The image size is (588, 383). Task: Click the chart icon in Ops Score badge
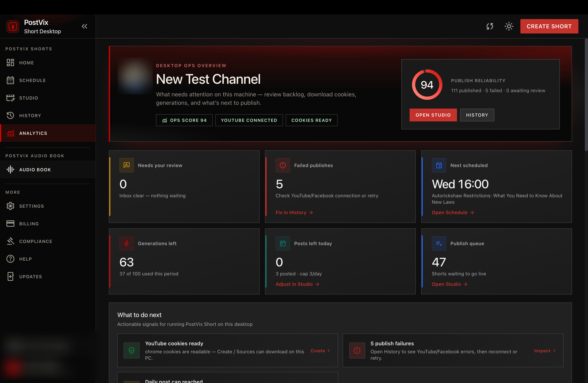point(164,120)
